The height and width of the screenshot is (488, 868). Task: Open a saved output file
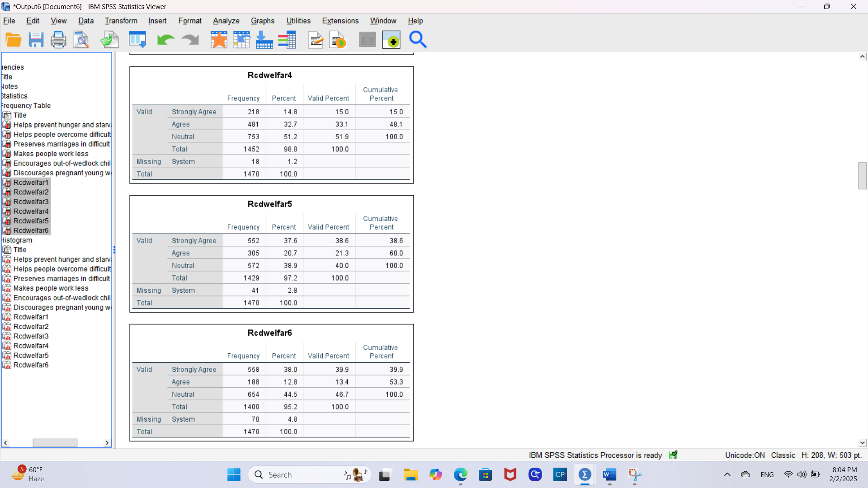pos(13,40)
